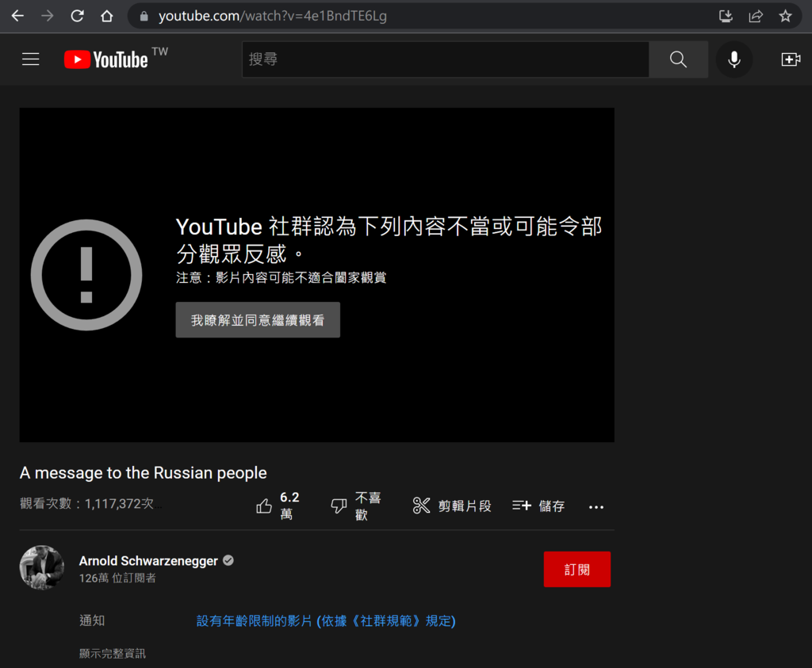Subscribe with the red 訂閱 button
Viewport: 812px width, 668px height.
pos(577,569)
